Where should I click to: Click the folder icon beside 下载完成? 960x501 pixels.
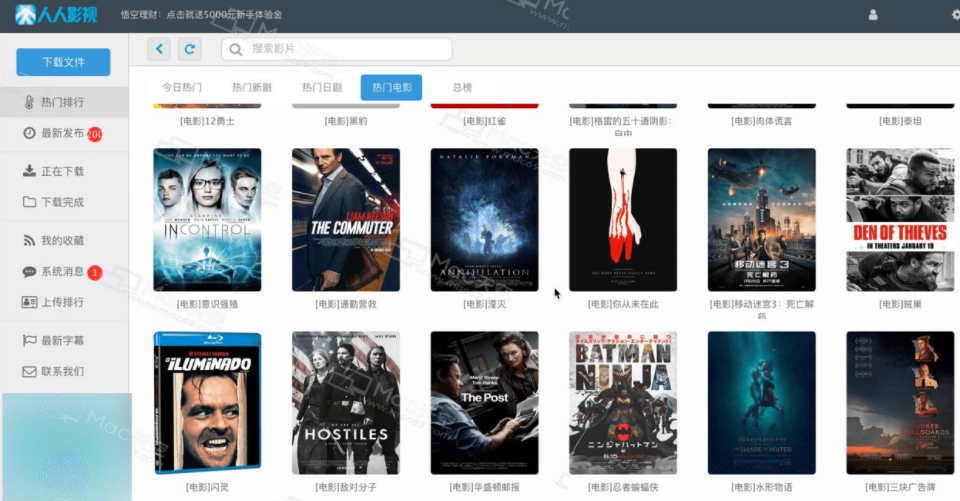click(x=29, y=202)
